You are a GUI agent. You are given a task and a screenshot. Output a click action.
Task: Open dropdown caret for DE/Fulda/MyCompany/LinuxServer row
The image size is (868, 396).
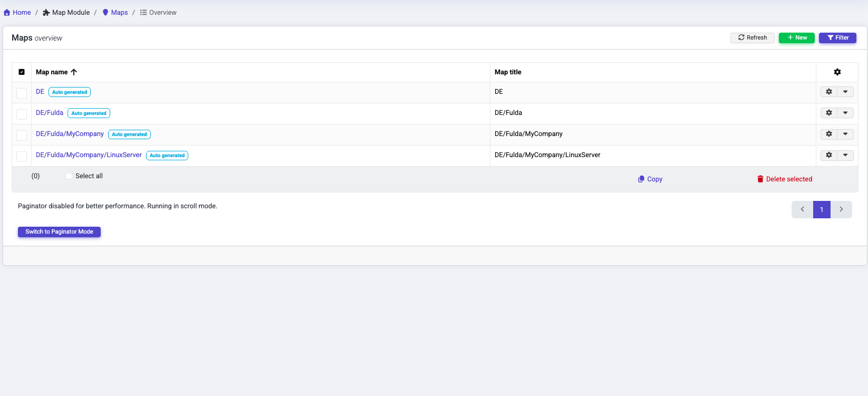click(845, 155)
